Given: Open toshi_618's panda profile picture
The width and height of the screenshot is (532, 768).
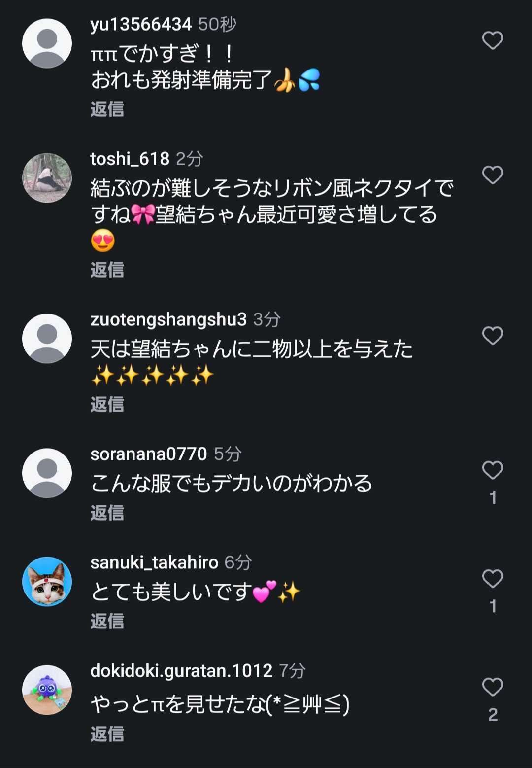Looking at the screenshot, I should point(47,178).
